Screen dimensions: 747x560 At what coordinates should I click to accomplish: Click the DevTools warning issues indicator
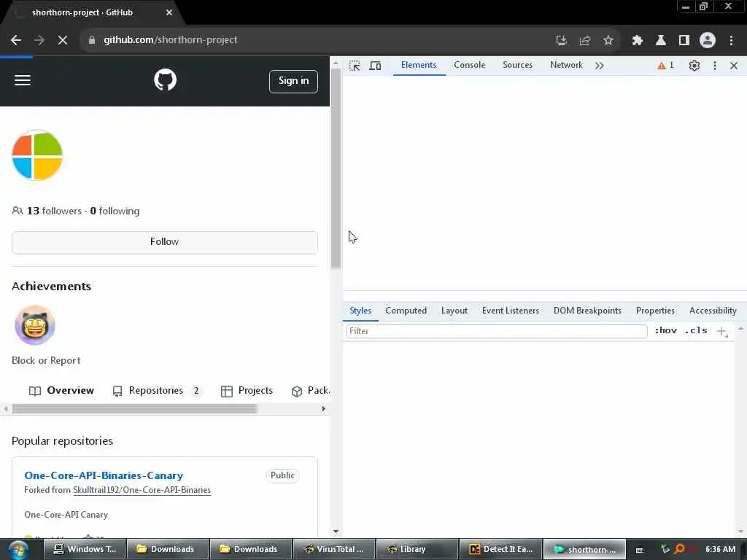click(665, 66)
